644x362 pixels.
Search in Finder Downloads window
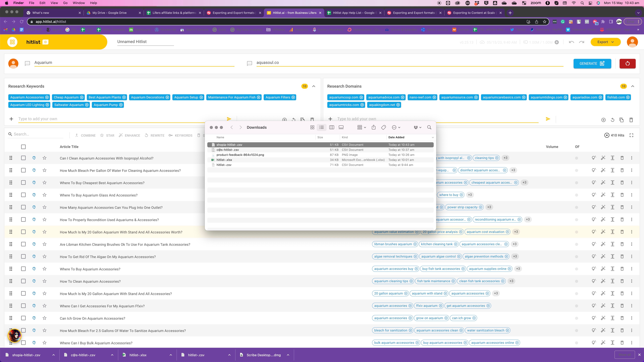point(429,127)
